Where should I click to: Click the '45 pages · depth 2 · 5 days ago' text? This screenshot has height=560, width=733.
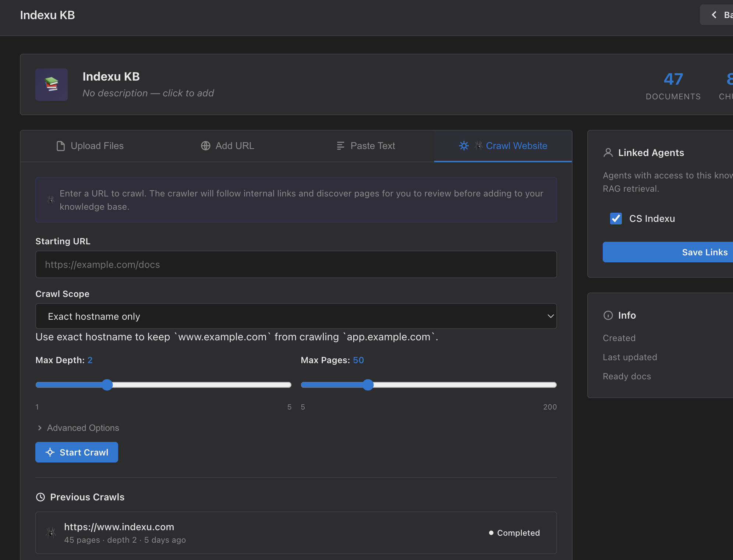125,540
